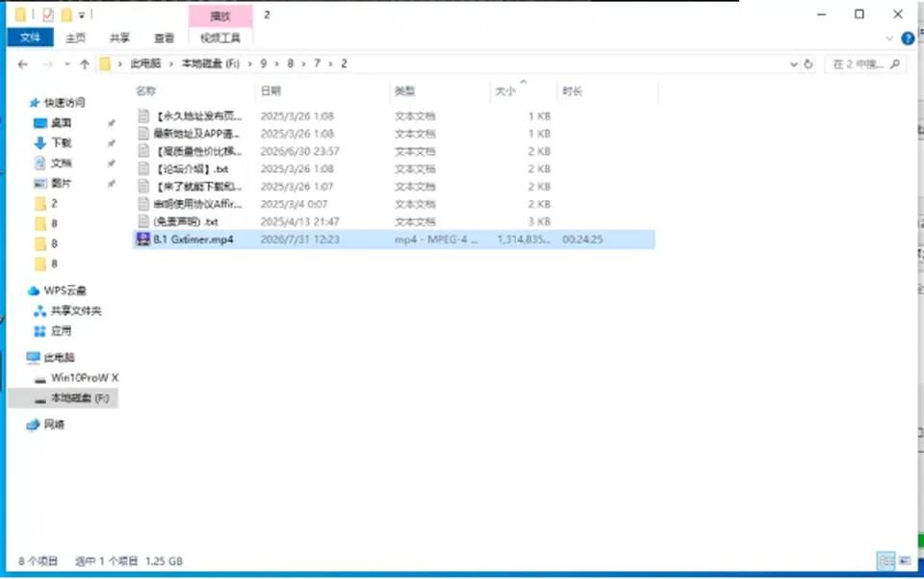
Task: Open the address bar history dropdown
Action: click(x=793, y=63)
